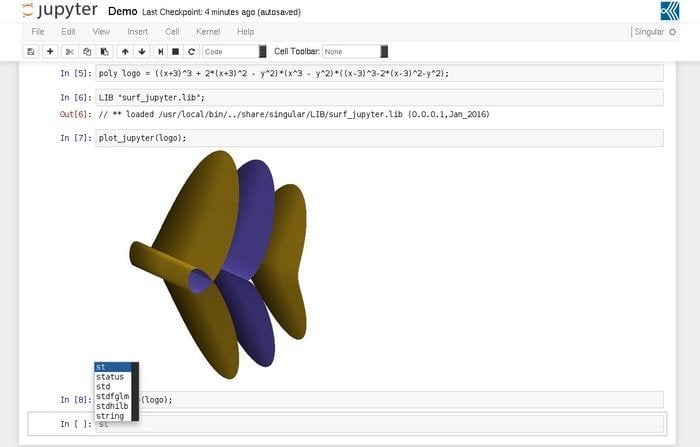Move selected cell up arrow
Viewport: 700px width, 447px height.
[x=125, y=52]
